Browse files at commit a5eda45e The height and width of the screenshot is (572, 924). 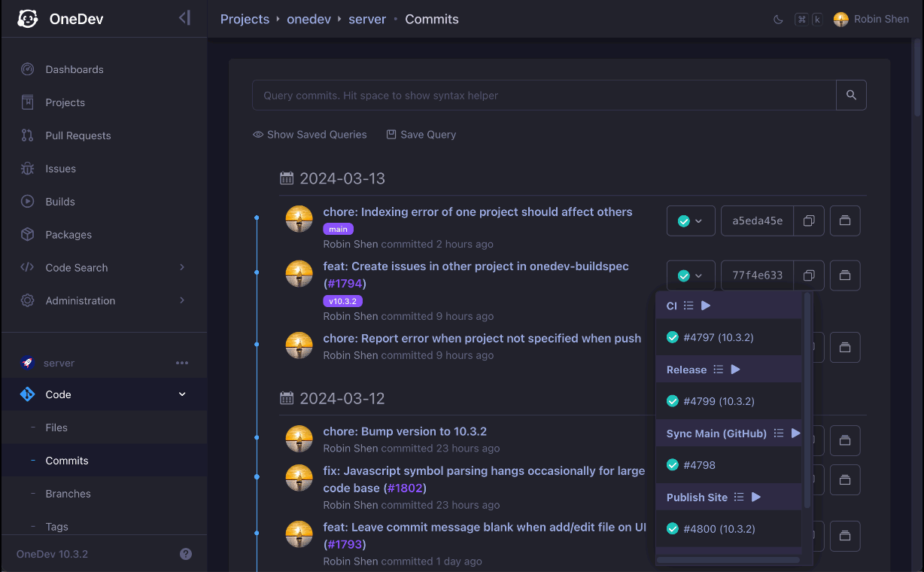(845, 221)
